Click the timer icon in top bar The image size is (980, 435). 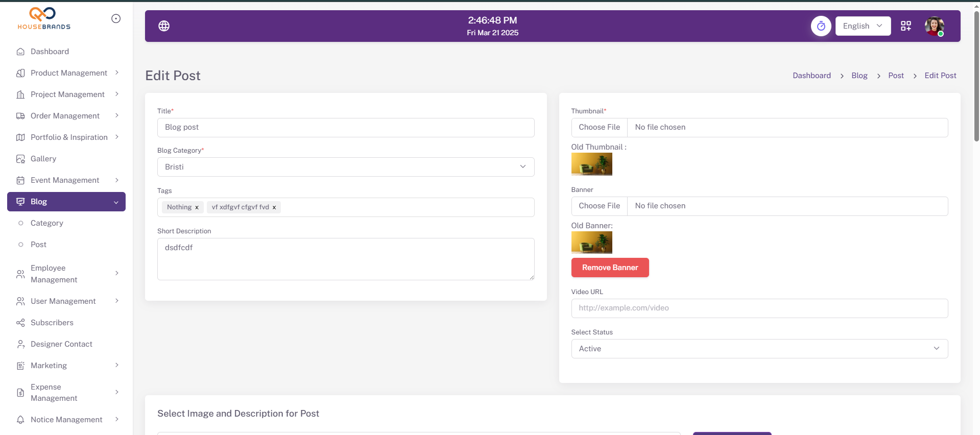point(821,26)
